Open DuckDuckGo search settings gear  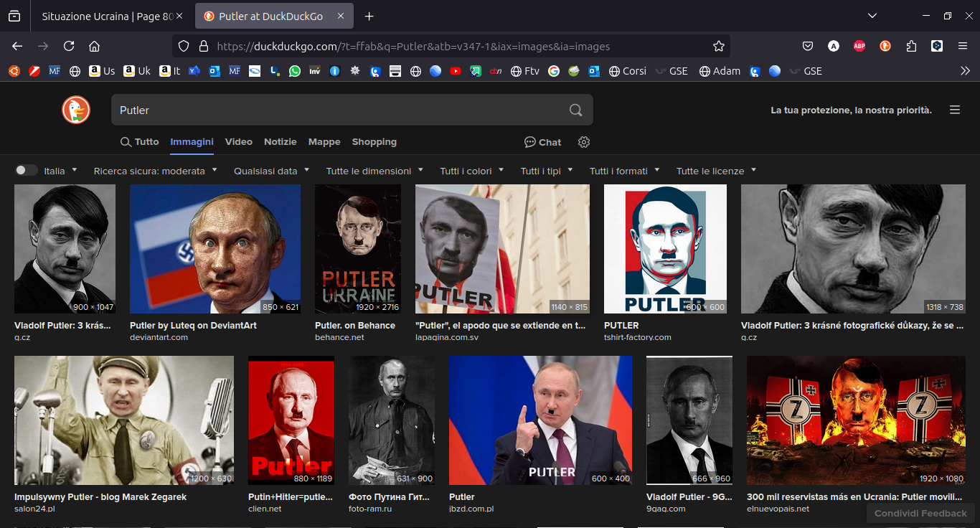coord(584,142)
